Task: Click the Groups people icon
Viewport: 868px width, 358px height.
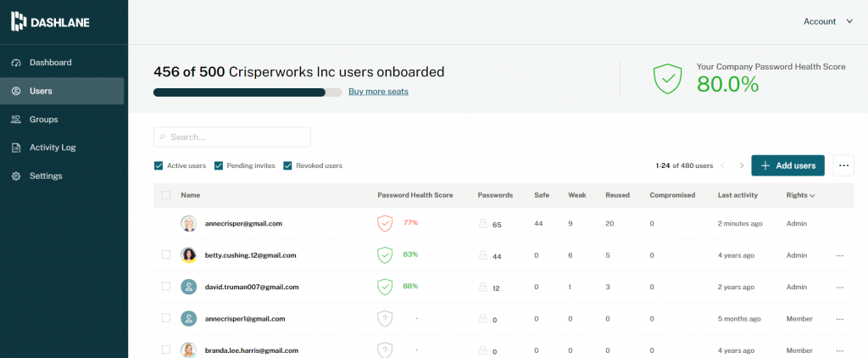Action: click(16, 119)
